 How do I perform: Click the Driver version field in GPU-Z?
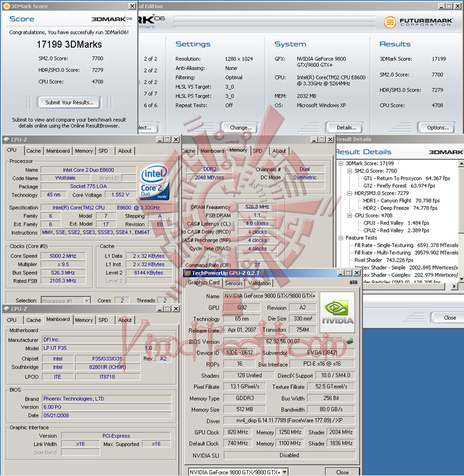(289, 420)
